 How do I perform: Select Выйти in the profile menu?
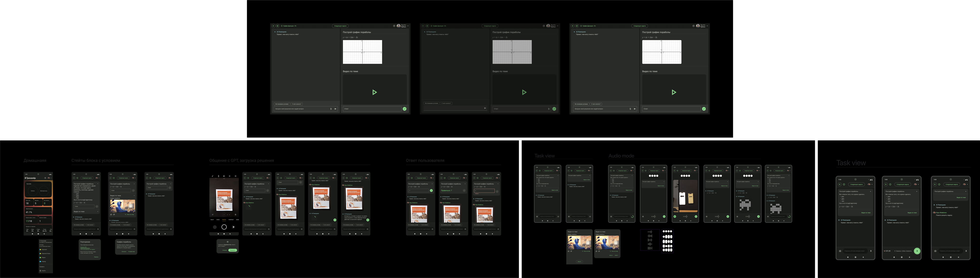(x=44, y=270)
